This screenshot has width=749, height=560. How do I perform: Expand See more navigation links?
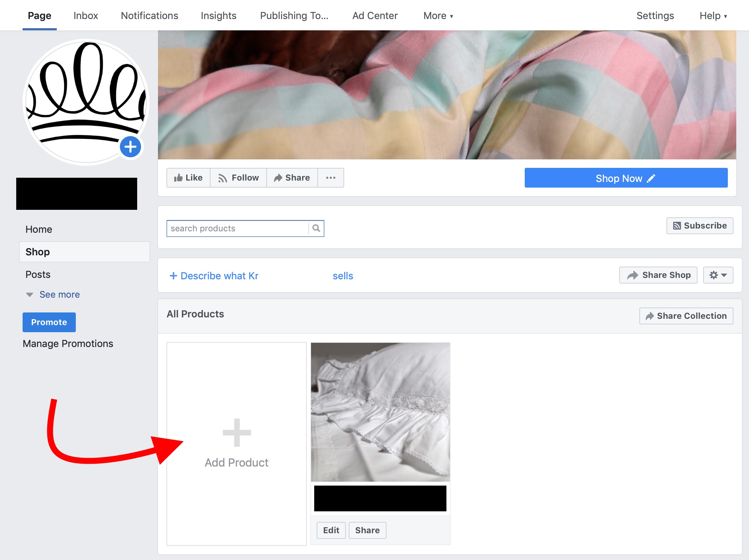[52, 294]
